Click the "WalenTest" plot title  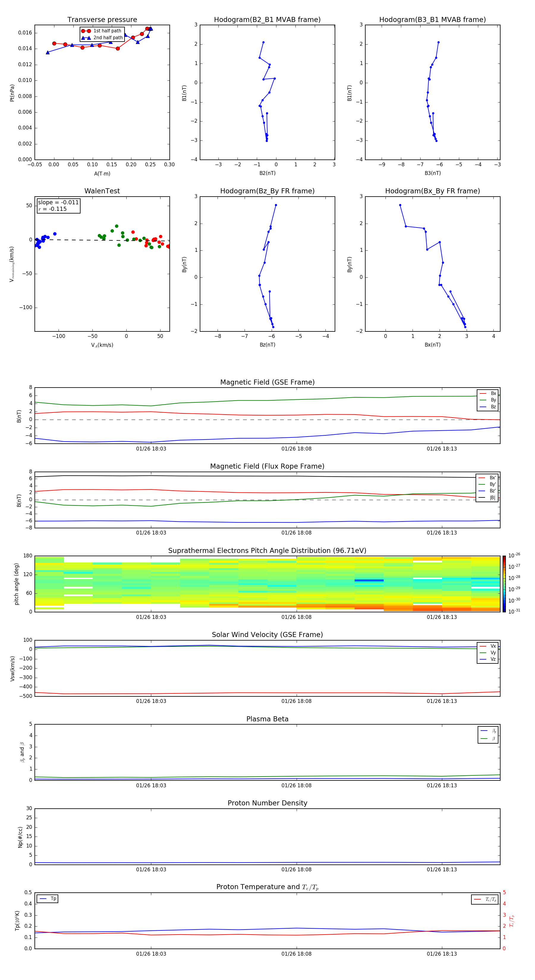click(x=102, y=191)
